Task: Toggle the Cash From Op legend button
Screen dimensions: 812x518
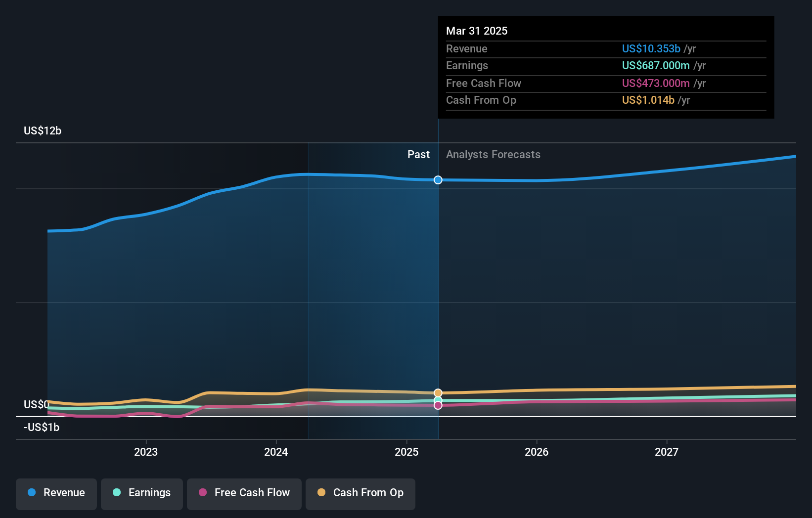Action: pos(361,494)
